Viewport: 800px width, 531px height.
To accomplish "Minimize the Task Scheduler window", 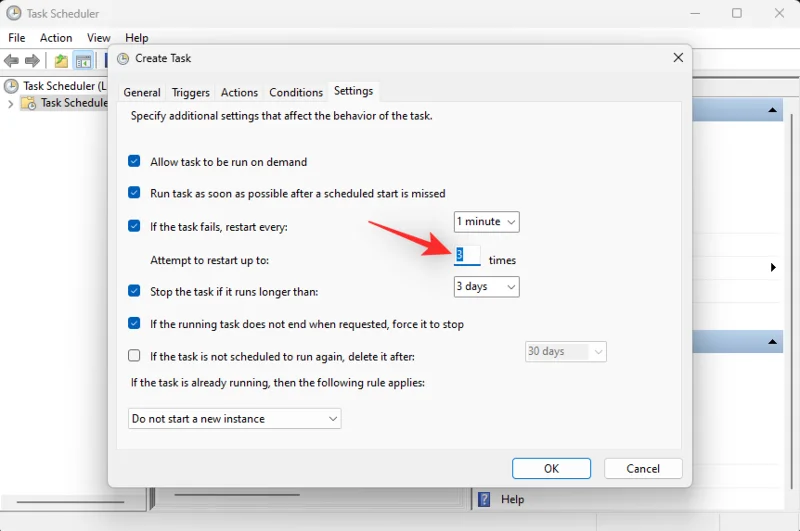I will (695, 13).
